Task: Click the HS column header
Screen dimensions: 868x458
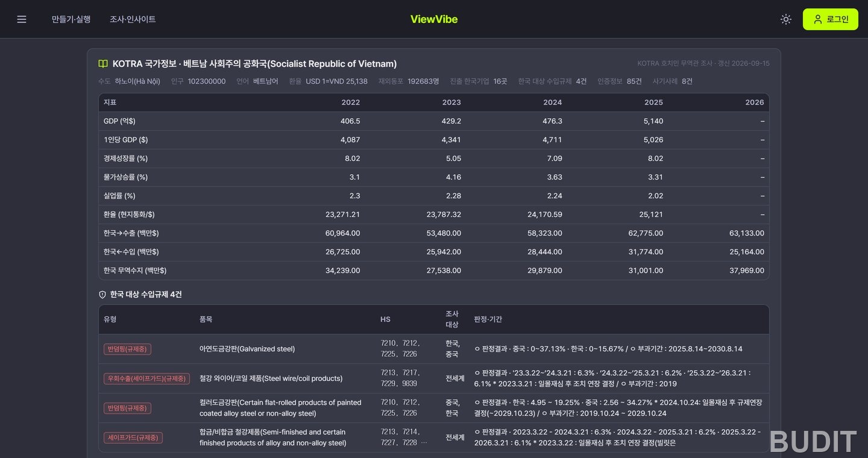Action: point(385,319)
